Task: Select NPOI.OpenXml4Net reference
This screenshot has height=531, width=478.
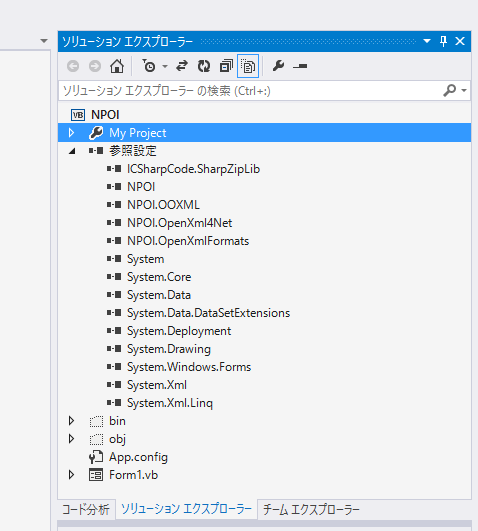Action: coord(180,223)
